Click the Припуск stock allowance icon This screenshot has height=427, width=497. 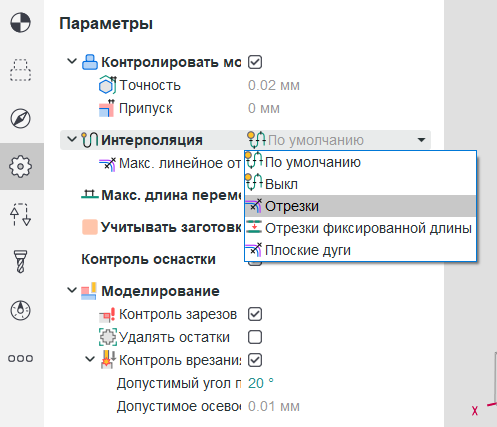tap(107, 108)
